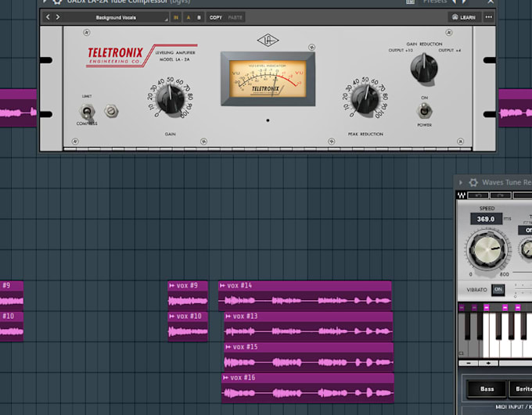Toggle the VIBRATO ON button
The image size is (532, 415).
(498, 289)
